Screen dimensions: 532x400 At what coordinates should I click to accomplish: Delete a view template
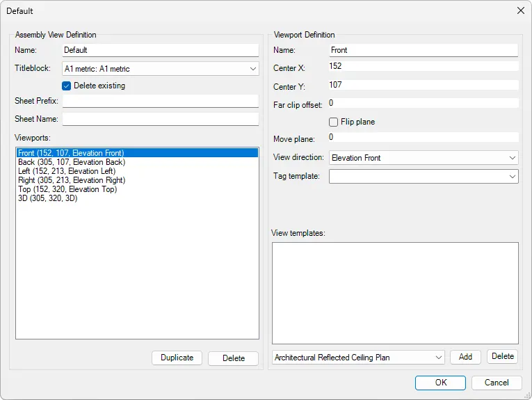[502, 356]
